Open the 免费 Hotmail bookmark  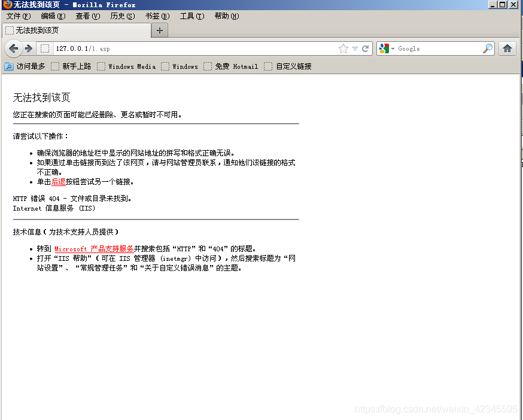[x=231, y=66]
